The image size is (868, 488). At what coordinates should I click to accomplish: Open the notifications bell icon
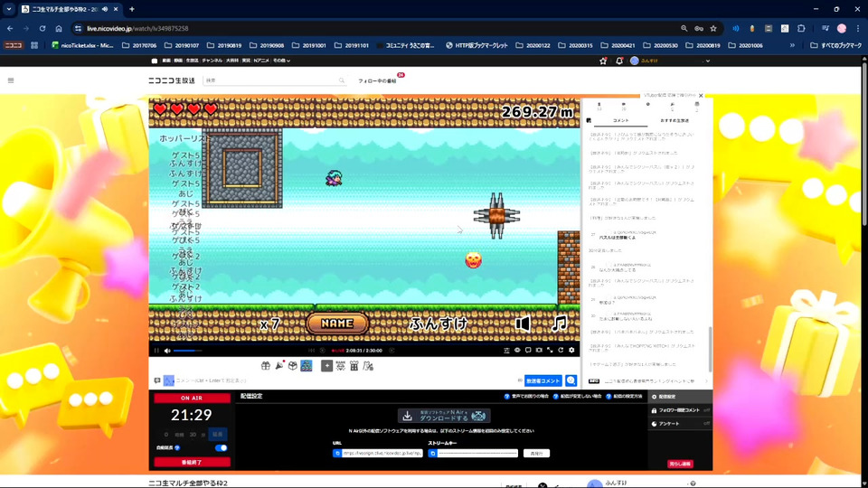pyautogui.click(x=618, y=61)
